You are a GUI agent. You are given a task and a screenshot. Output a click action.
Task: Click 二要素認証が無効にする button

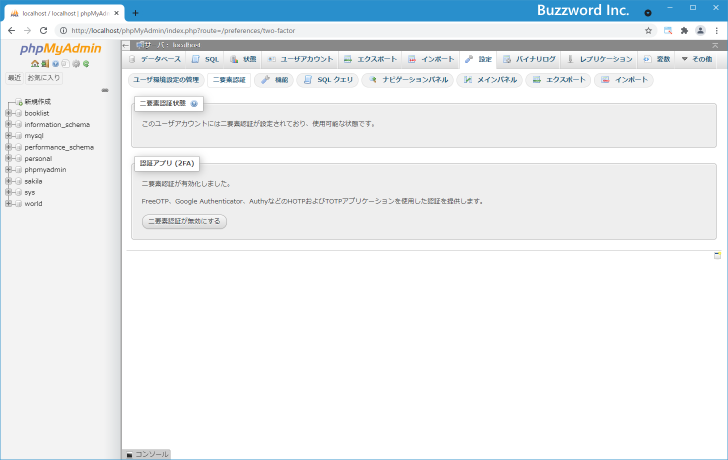pyautogui.click(x=184, y=221)
